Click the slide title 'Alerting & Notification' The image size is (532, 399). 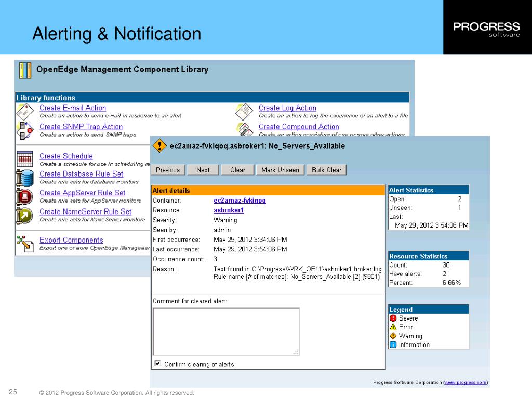pos(117,34)
